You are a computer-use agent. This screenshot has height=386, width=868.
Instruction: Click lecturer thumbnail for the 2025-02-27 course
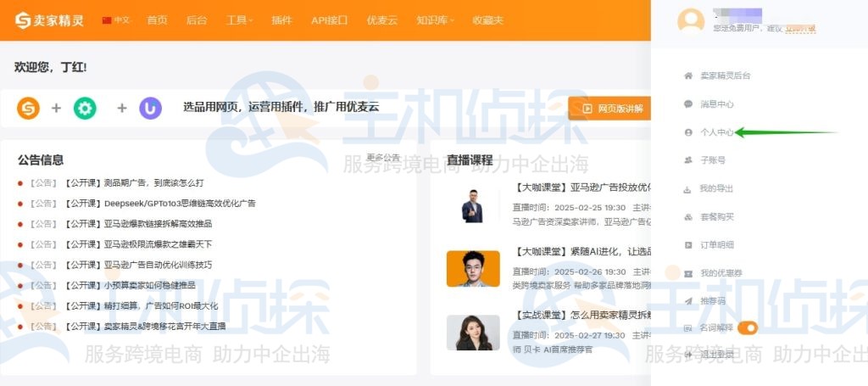[x=473, y=333]
